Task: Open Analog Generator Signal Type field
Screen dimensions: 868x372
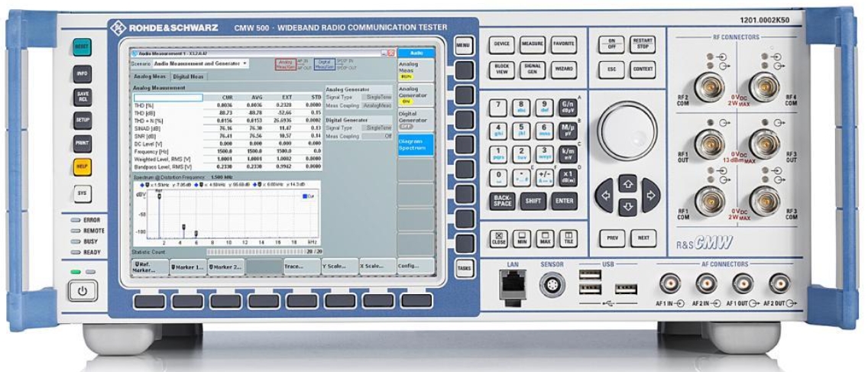Action: pyautogui.click(x=377, y=97)
